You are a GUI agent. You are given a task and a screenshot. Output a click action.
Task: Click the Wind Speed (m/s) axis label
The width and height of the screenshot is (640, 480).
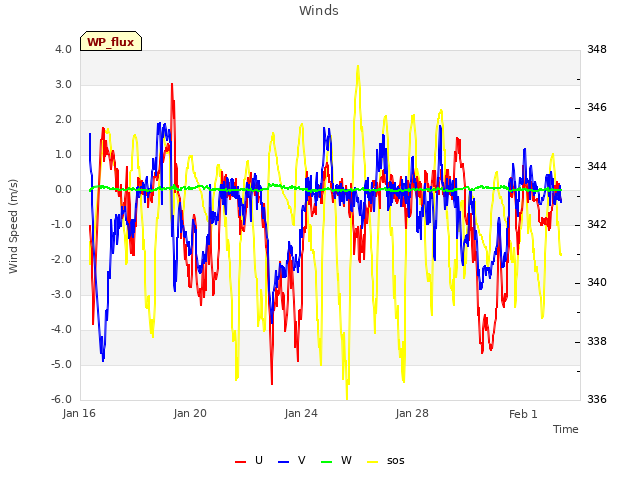[x=13, y=226]
